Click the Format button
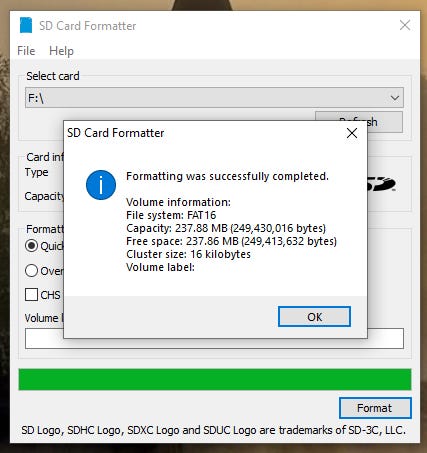The image size is (427, 453). point(375,408)
